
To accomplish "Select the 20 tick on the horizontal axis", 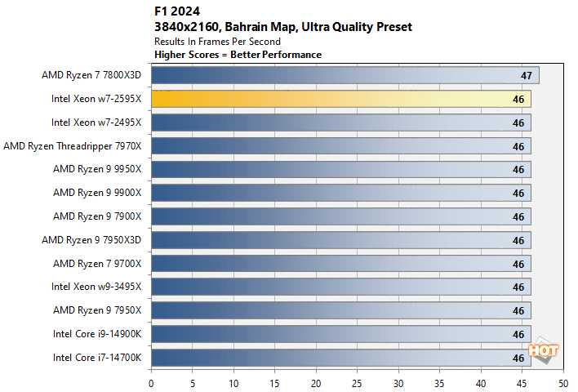I will [x=316, y=384].
